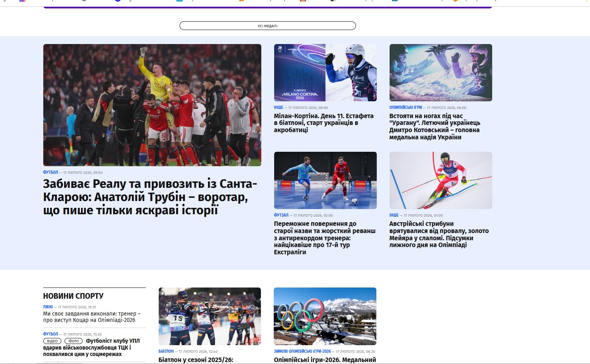Image resolution: width=590 pixels, height=364 pixels.
Task: Click the 'ЛИЖІ' tag in sports news
Action: pos(48,307)
